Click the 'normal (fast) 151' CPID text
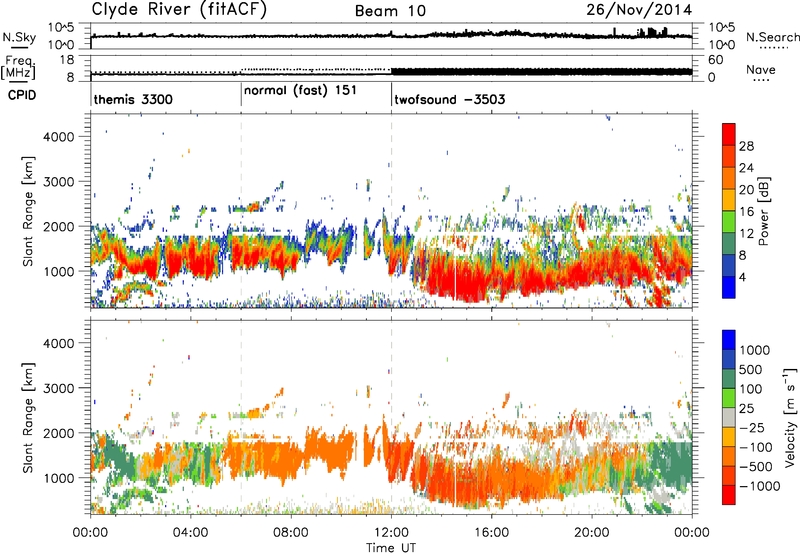The height and width of the screenshot is (554, 800). 300,90
